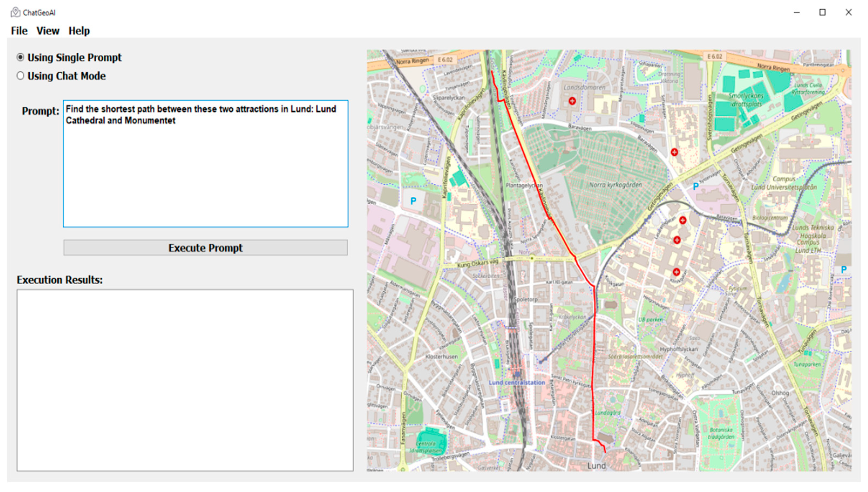Click the parking icon left of Kaprifolievägen
Viewport: 868px width, 492px height.
click(x=413, y=201)
